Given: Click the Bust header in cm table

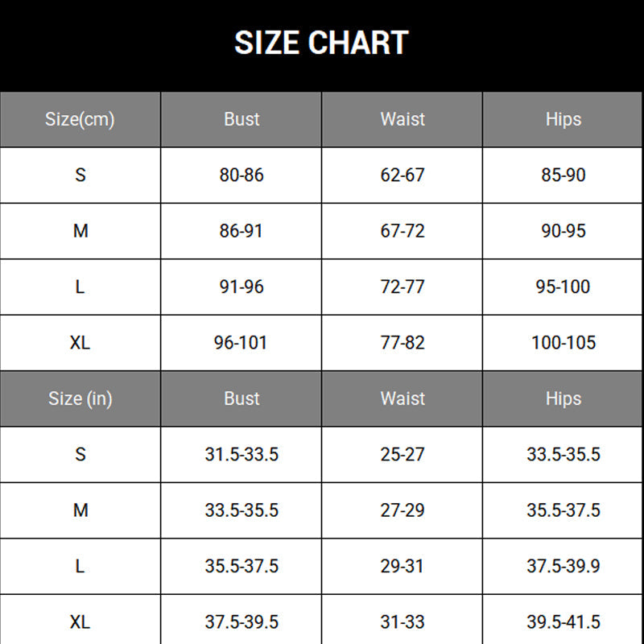Looking at the screenshot, I should coord(242,119).
